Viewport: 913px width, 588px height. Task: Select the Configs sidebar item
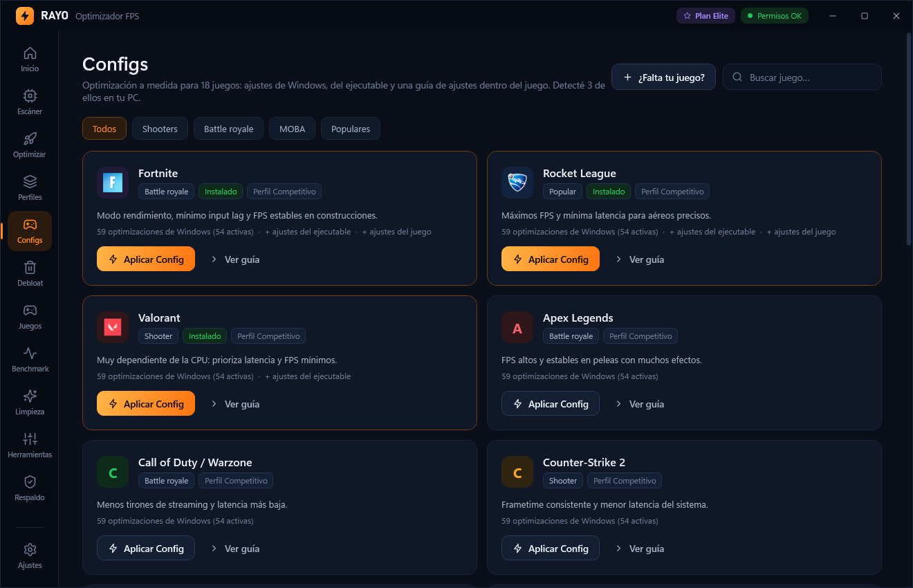click(x=30, y=231)
